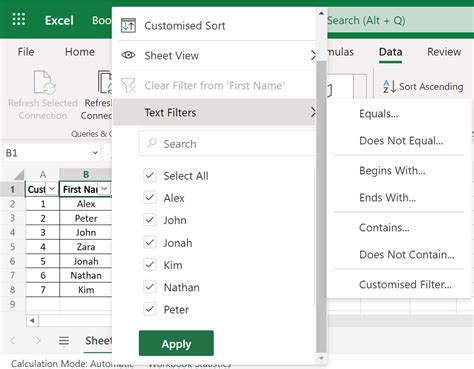
Task: Click the search magnifier icon in filter menu
Action: (152, 143)
